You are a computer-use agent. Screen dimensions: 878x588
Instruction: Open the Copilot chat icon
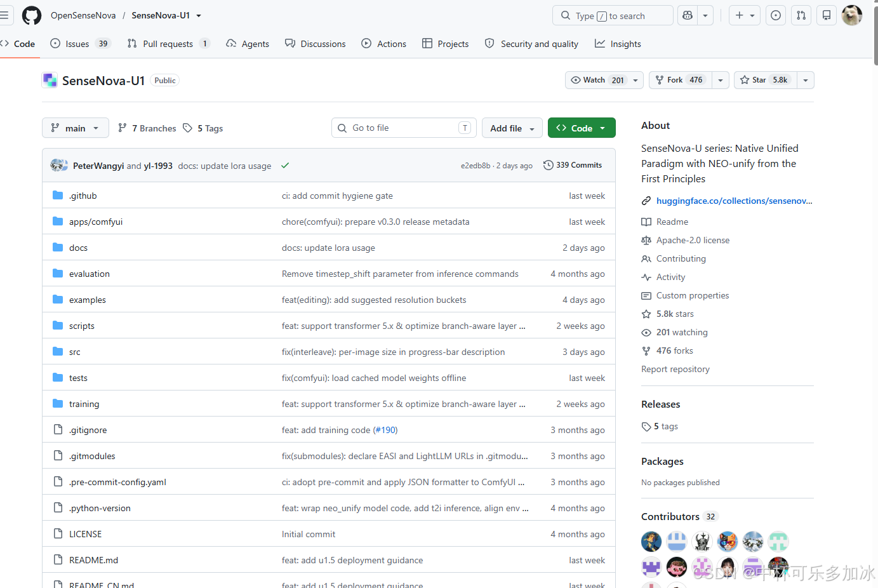pos(688,15)
